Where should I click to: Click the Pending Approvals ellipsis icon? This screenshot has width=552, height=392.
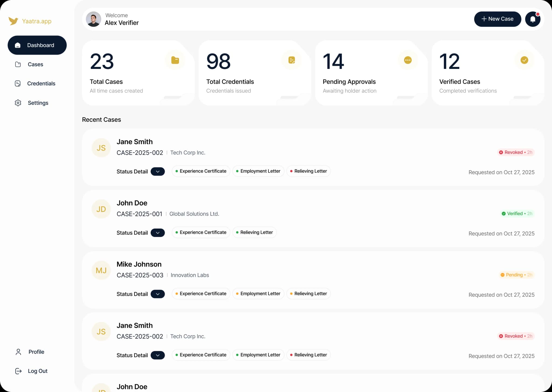tap(408, 60)
